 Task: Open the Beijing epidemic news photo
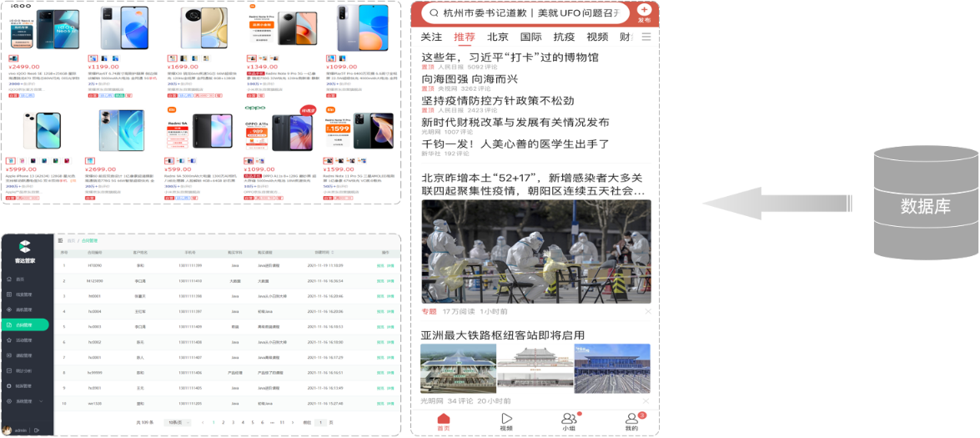[535, 251]
